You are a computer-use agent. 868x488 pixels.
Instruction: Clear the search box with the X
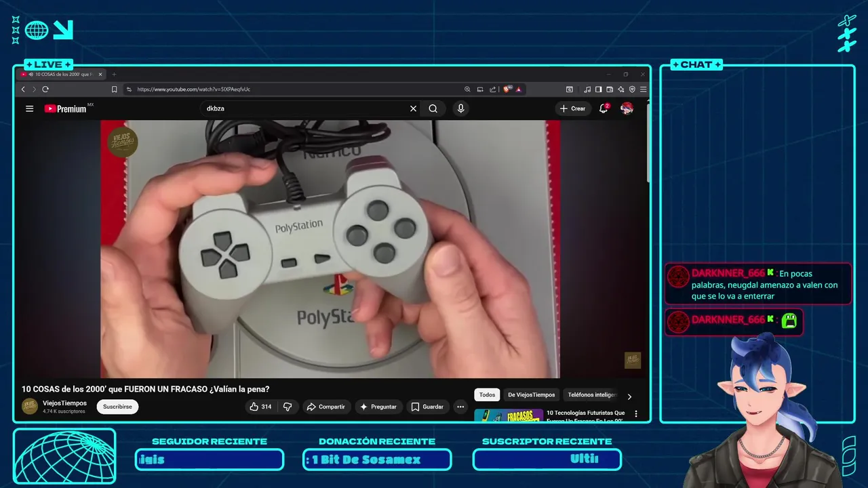click(x=413, y=108)
